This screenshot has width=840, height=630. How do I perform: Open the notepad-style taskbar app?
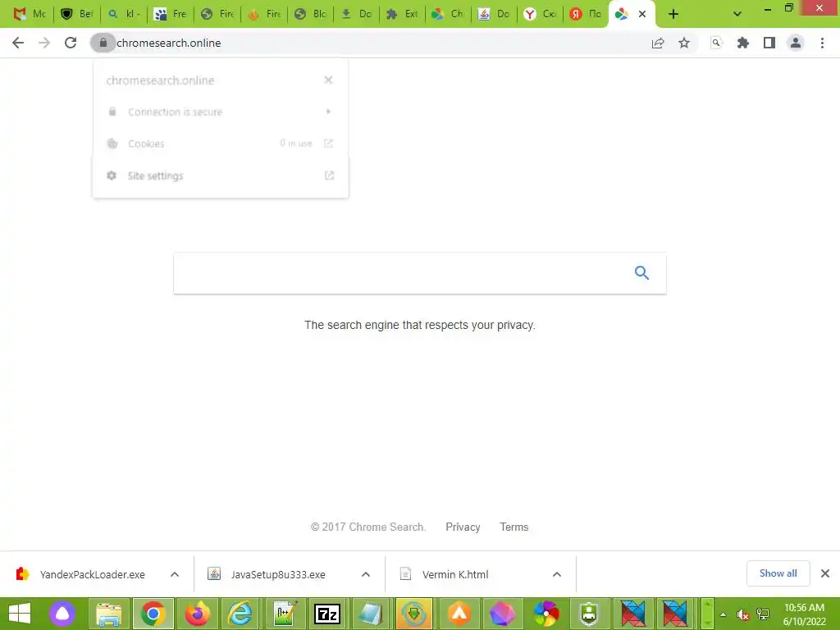(372, 614)
